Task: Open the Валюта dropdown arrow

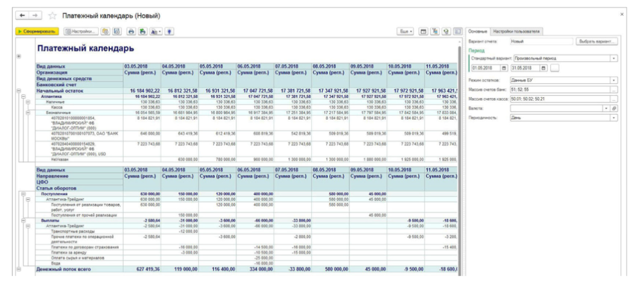Action: tap(607, 108)
